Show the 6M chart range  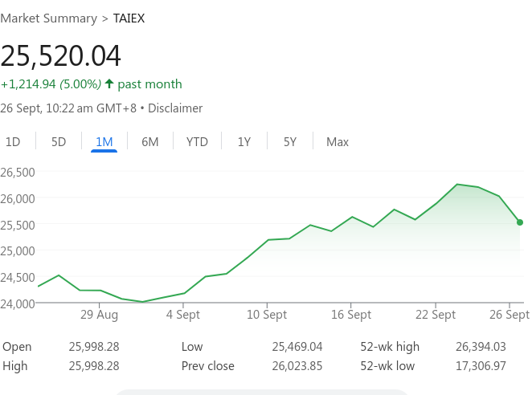(150, 142)
